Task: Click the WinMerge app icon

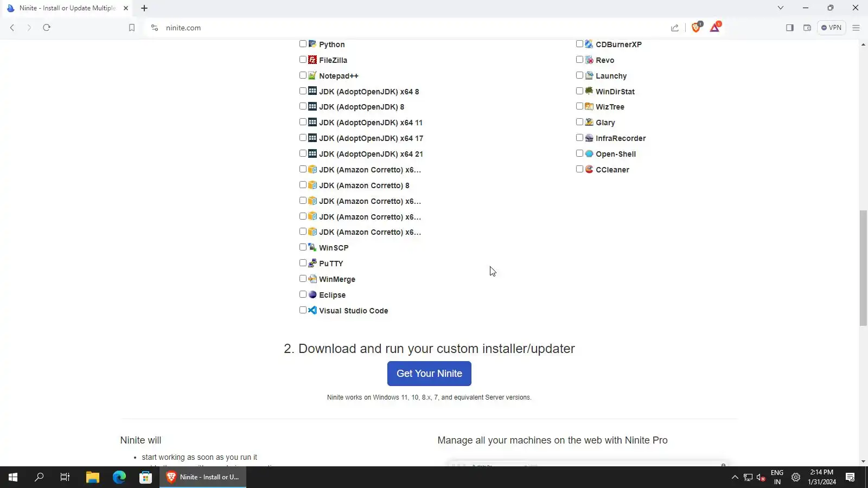Action: (312, 279)
